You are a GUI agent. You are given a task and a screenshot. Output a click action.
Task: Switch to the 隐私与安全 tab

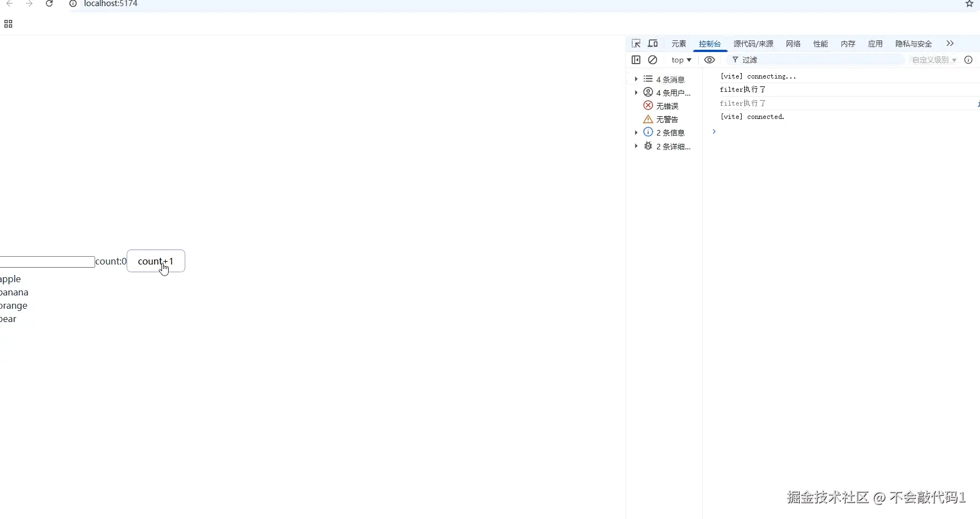[x=914, y=44]
